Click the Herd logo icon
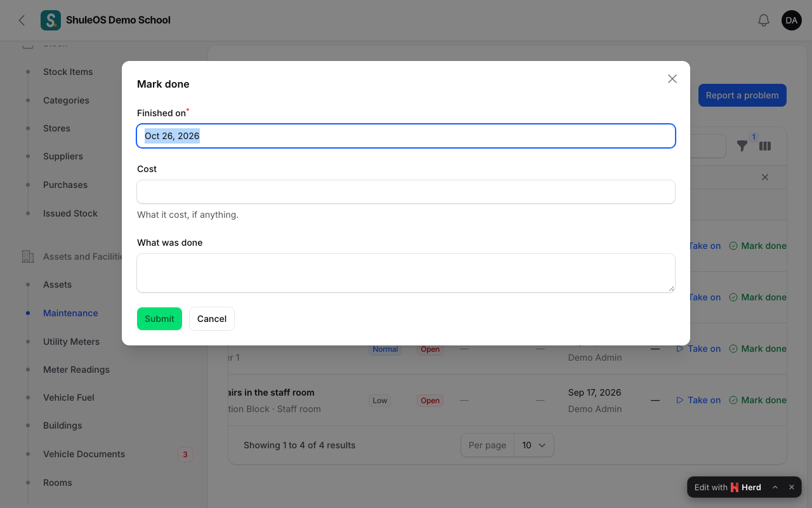The image size is (812, 508). tap(735, 487)
